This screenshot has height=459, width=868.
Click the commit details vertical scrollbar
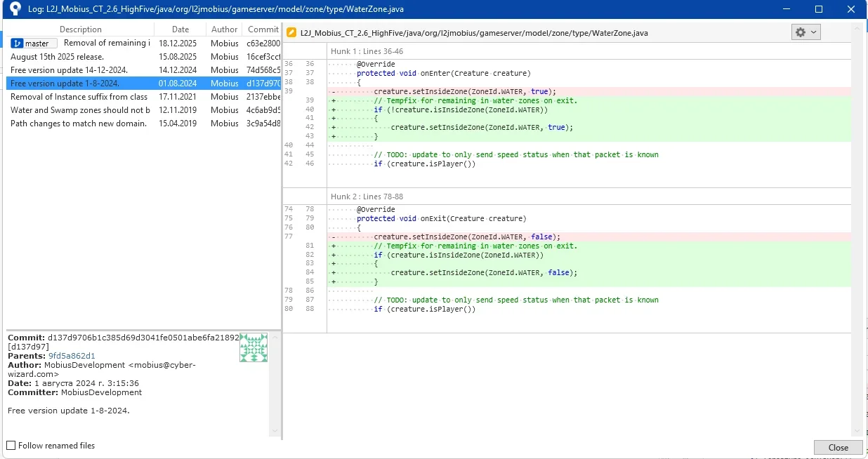(x=275, y=385)
